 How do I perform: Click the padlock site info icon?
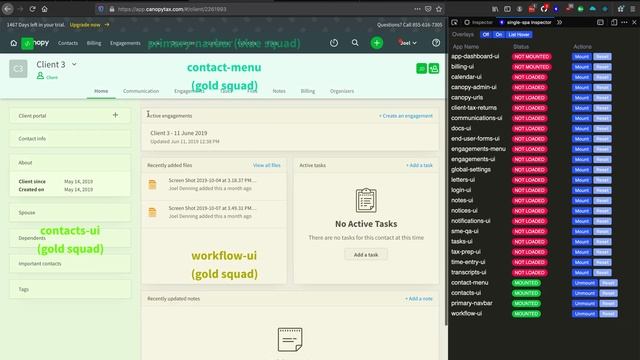[x=111, y=9]
